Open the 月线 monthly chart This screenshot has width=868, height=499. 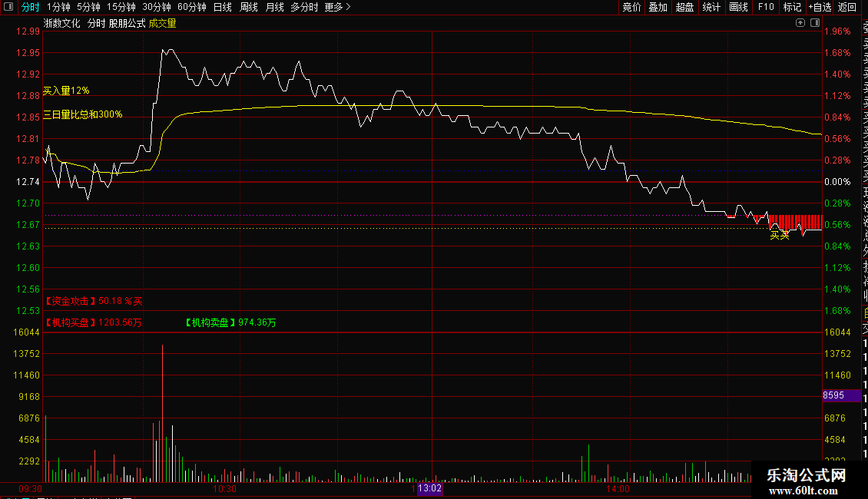(274, 7)
